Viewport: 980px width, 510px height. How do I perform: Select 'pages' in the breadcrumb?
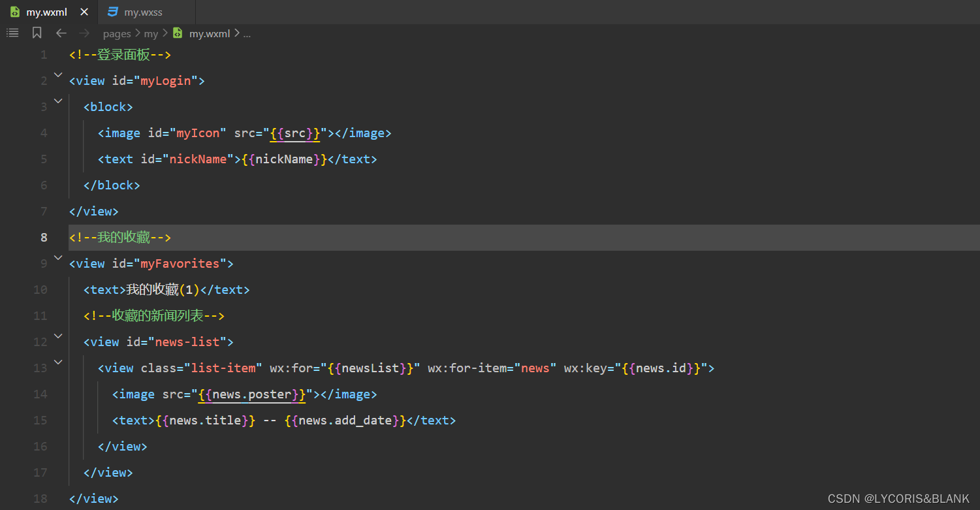pyautogui.click(x=117, y=33)
